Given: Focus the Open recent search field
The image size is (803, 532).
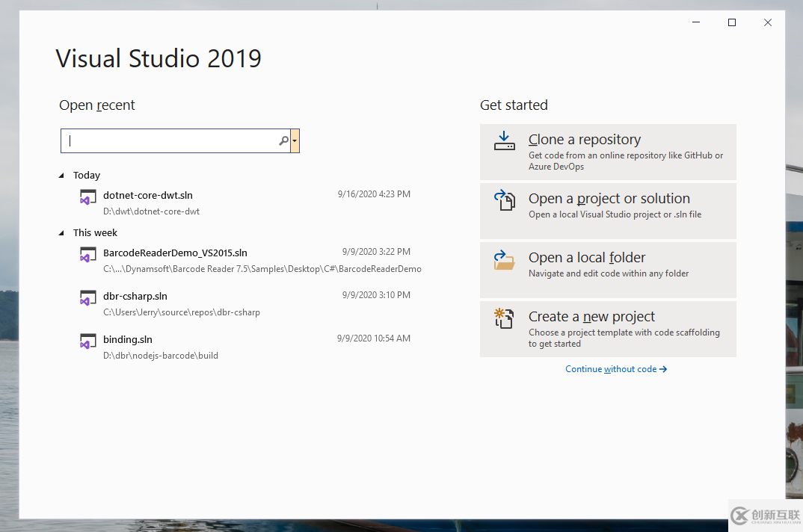Looking at the screenshot, I should tap(175, 140).
